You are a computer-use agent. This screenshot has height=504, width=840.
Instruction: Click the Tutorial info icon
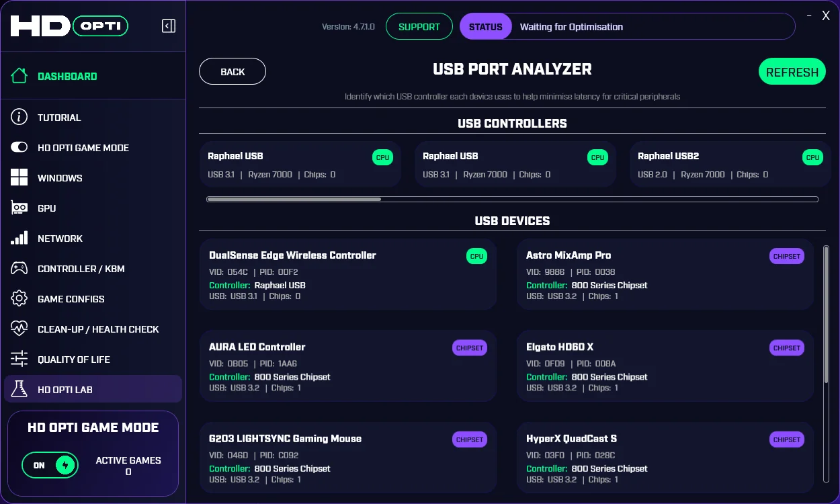[x=19, y=117]
